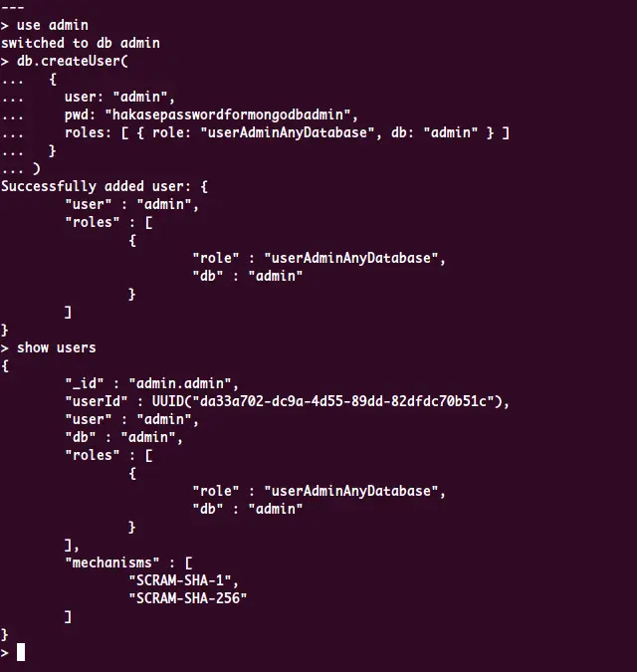Click the "_id" : "admin.admin" line

(x=151, y=383)
